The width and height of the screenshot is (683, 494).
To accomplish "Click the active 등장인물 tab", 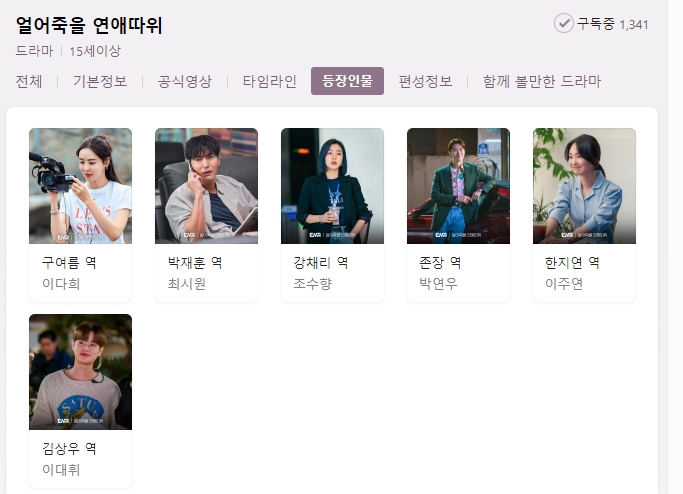I will 347,81.
